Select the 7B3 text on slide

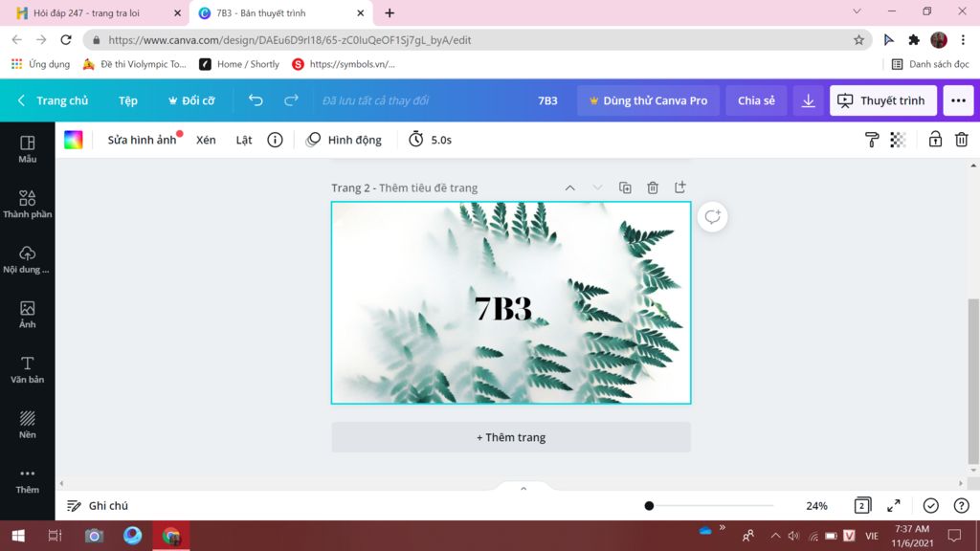503,308
